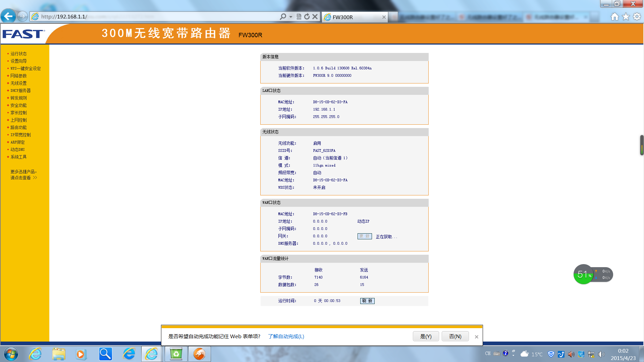The image size is (644, 362).
Task: Click the page vertical scrollbar thumb
Action: pos(641,145)
